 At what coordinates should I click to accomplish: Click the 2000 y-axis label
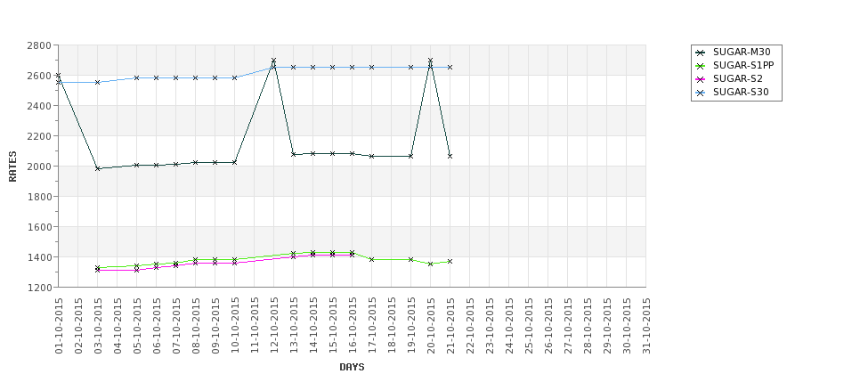click(x=39, y=167)
